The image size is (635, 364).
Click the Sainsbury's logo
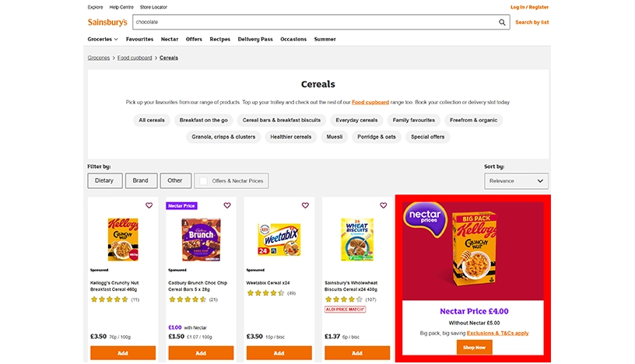coord(107,23)
